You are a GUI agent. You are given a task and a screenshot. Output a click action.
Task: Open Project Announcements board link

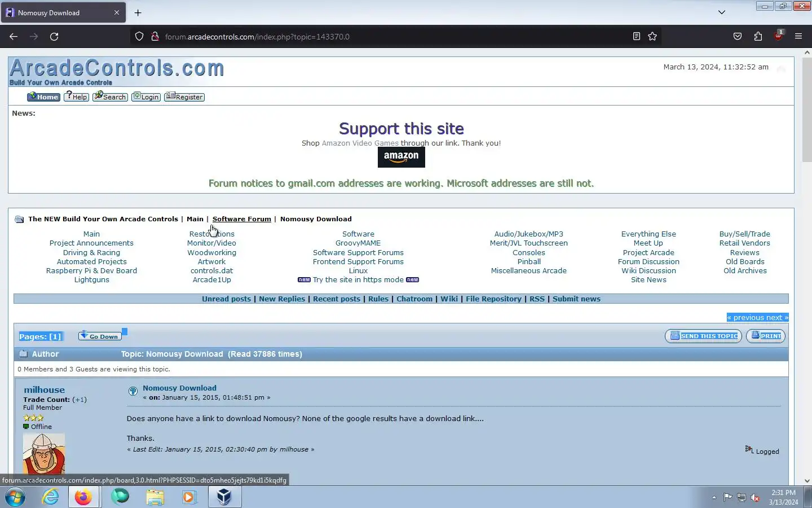click(x=91, y=243)
